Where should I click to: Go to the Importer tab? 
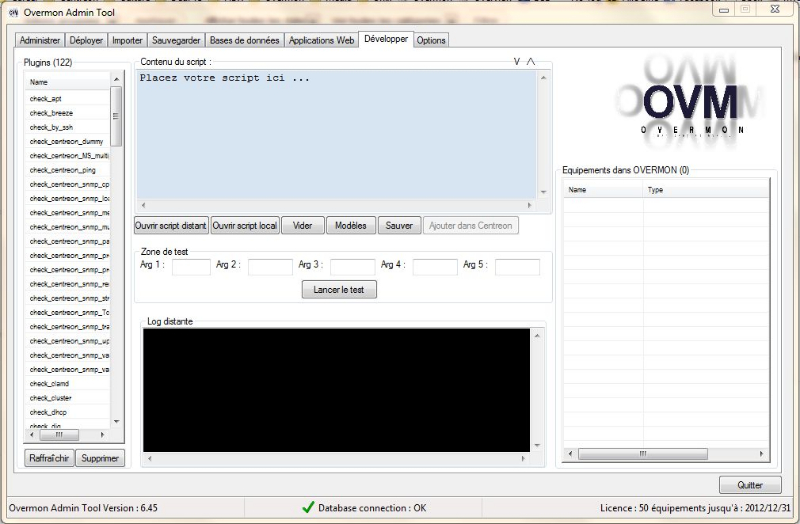tap(127, 40)
